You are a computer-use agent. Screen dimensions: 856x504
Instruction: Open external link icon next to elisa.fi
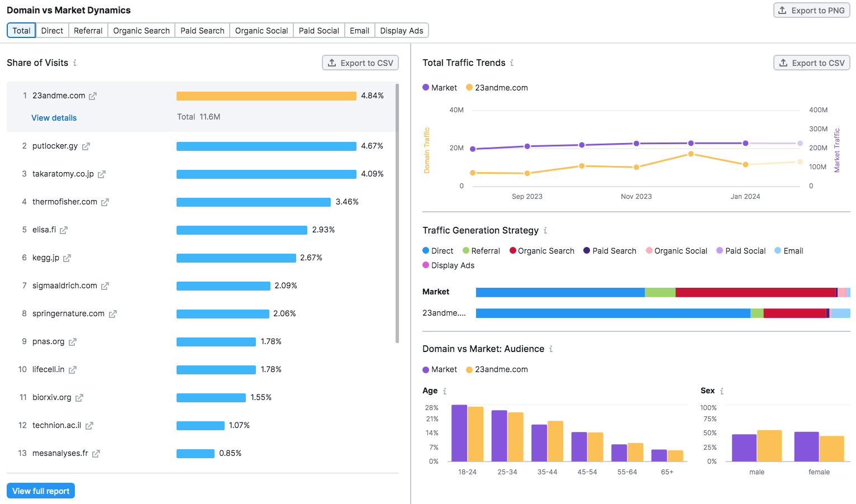pos(64,230)
